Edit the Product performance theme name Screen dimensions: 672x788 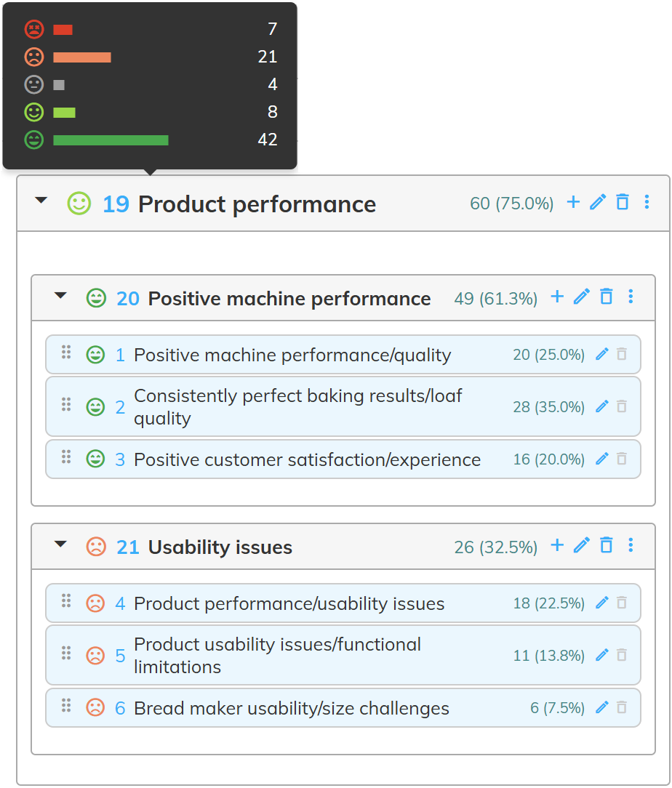[x=598, y=202]
